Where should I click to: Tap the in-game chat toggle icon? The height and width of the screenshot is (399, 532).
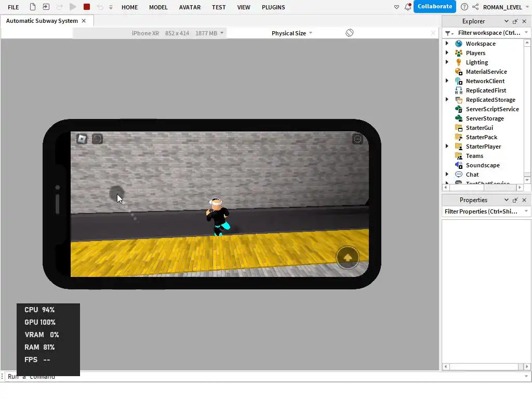coord(97,139)
